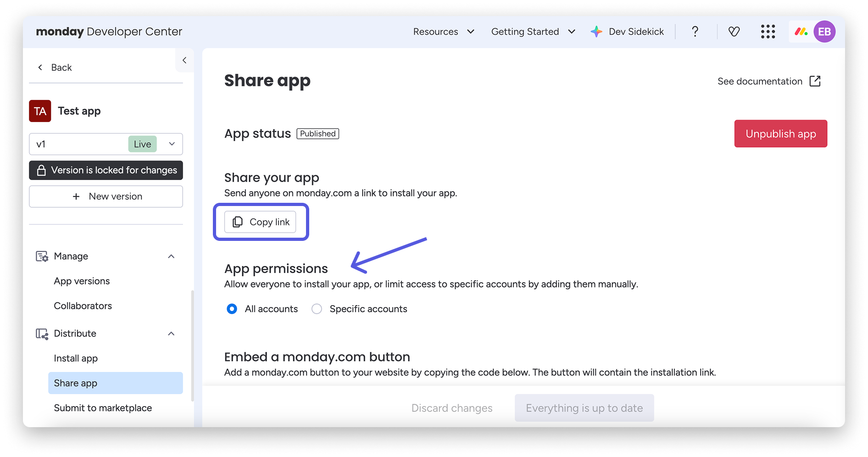Click the Copy link button
The image size is (868, 457).
tap(260, 222)
